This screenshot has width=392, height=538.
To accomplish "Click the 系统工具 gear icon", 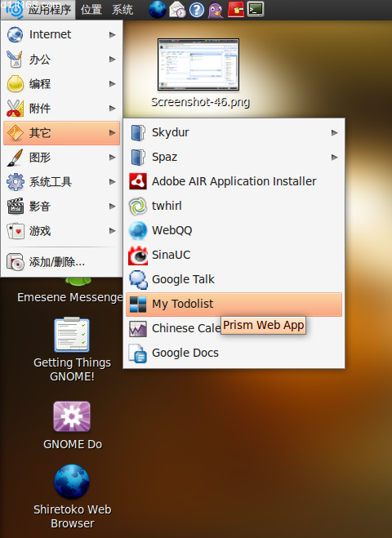I will pos(15,182).
